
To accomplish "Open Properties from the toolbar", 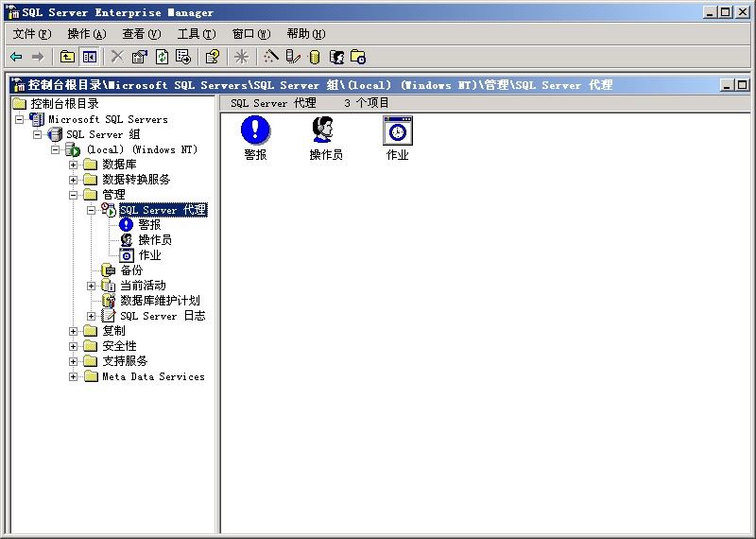I will [139, 57].
